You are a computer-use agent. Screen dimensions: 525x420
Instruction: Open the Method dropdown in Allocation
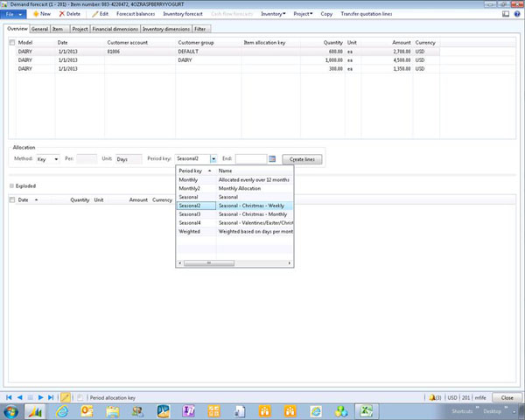coord(55,159)
